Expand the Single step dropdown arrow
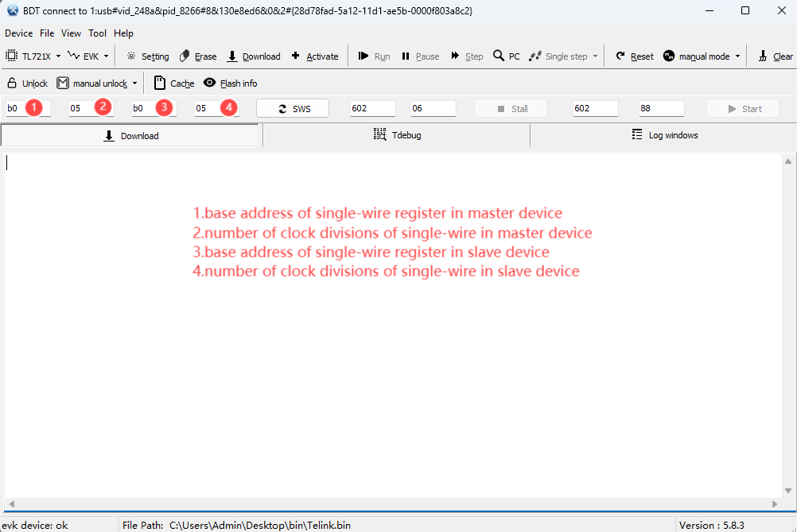The width and height of the screenshot is (797, 532). point(595,56)
